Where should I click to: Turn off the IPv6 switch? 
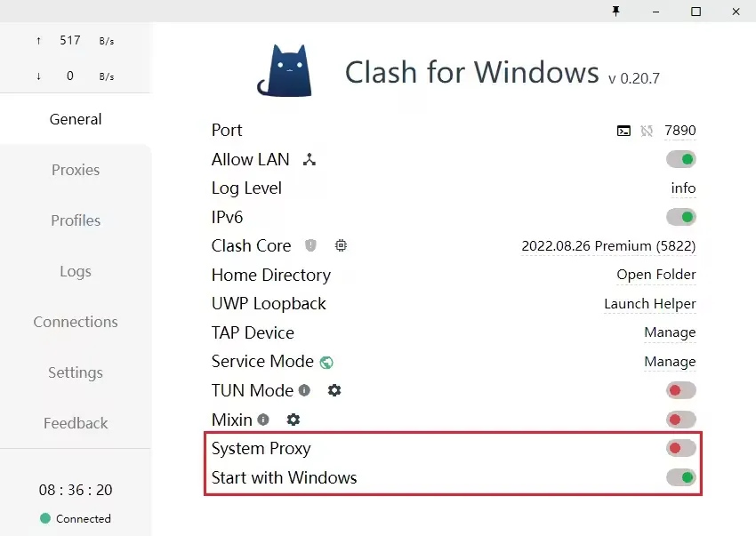click(x=680, y=217)
